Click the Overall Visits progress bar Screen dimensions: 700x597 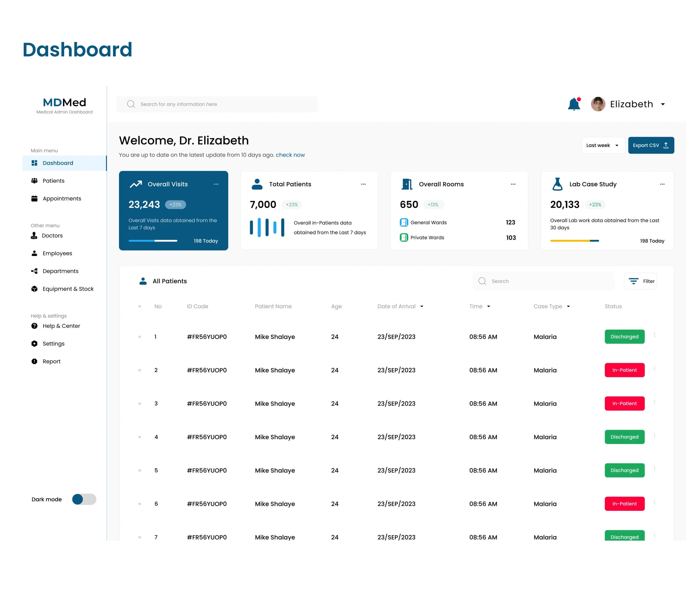coord(153,241)
